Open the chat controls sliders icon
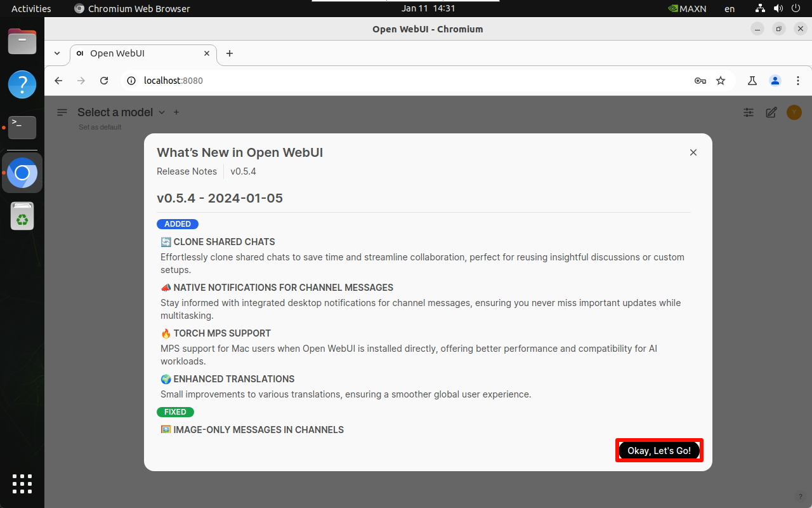 (x=749, y=112)
